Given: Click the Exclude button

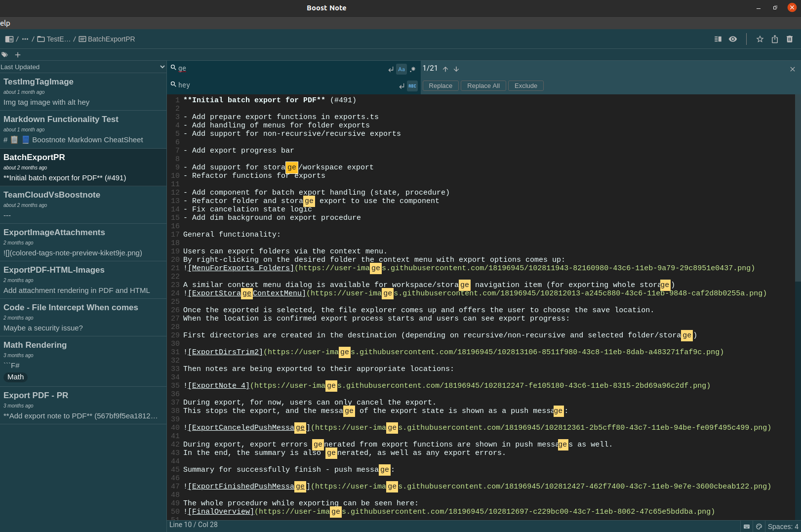Looking at the screenshot, I should [526, 86].
